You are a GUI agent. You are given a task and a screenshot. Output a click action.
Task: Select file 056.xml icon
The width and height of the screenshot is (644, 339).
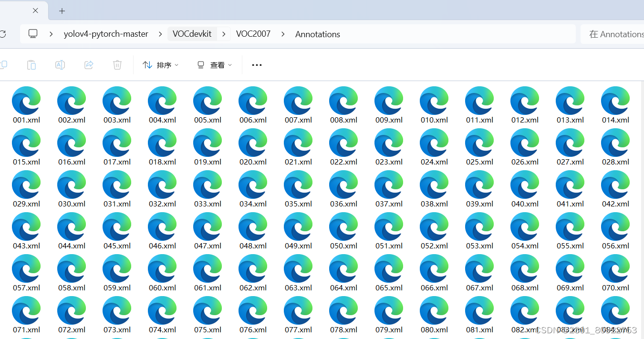pyautogui.click(x=615, y=226)
